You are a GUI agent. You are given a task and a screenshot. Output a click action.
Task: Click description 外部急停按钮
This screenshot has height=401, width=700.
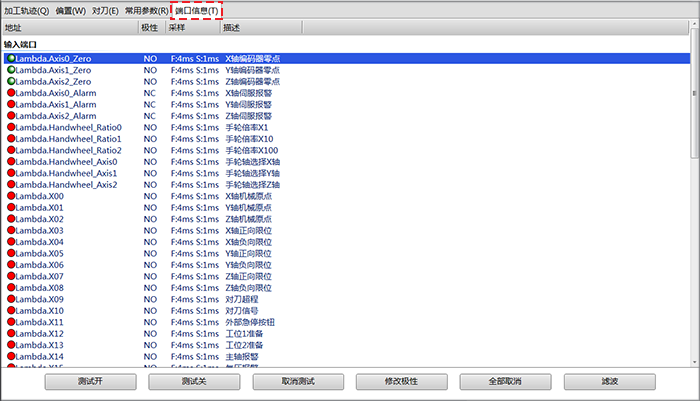(250, 322)
